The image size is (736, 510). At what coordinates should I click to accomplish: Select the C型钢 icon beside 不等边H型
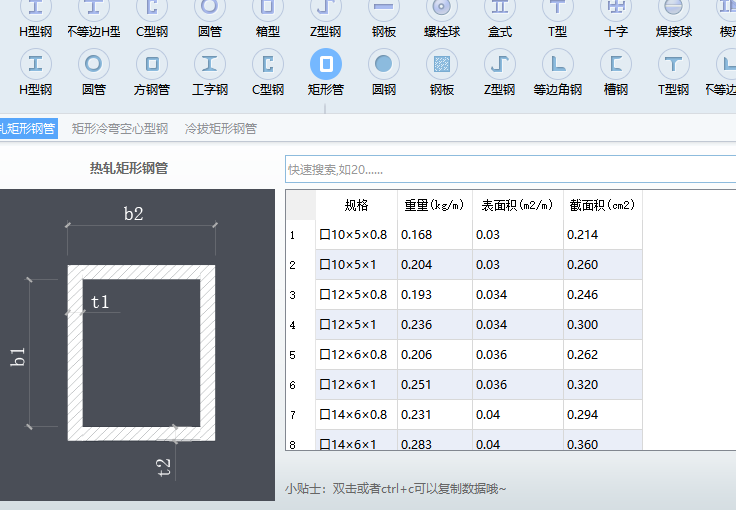coord(152,8)
